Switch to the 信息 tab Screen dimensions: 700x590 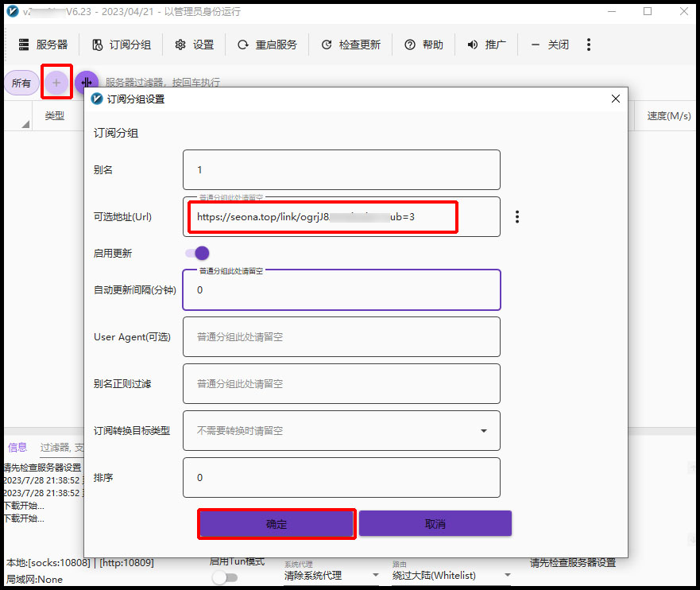pos(17,448)
